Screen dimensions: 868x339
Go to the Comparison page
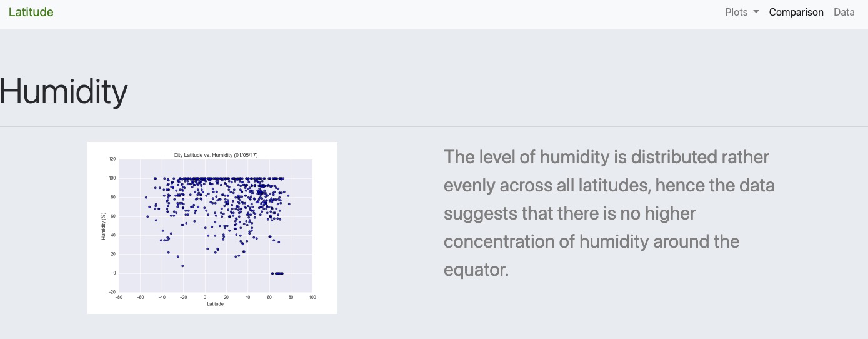coord(796,12)
